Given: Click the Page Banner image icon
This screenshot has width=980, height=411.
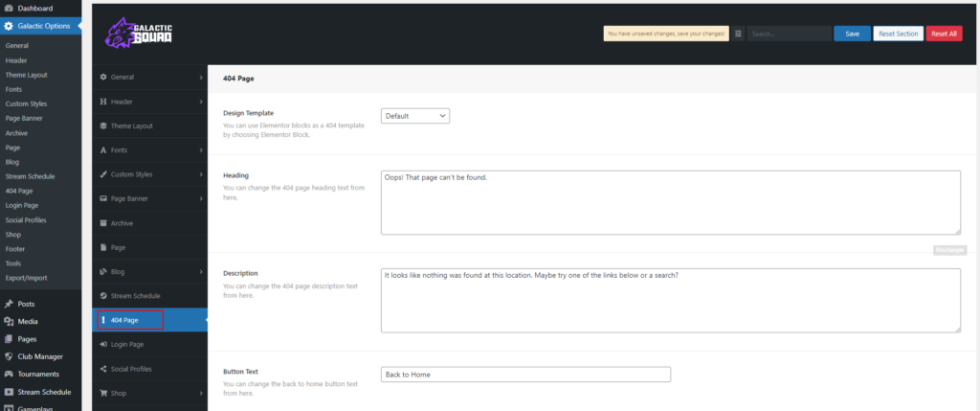Looking at the screenshot, I should tap(103, 199).
